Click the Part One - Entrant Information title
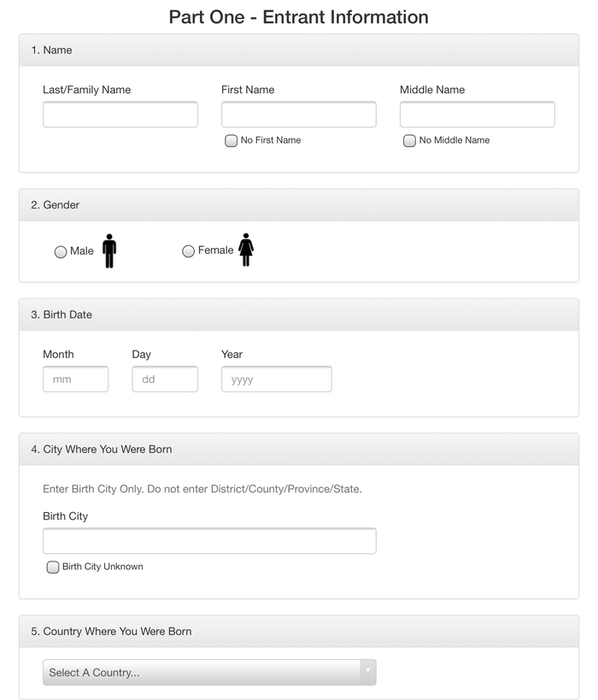Viewport: 598px width, 700px height. pos(298,17)
